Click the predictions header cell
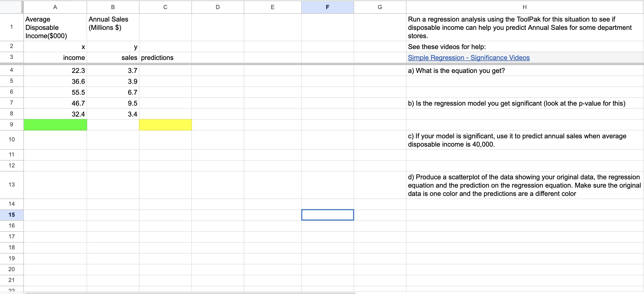Screen dimensions: 644x294 click(x=165, y=58)
